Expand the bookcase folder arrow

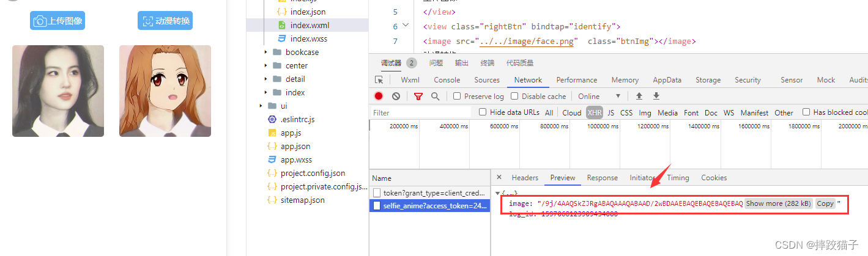point(266,52)
